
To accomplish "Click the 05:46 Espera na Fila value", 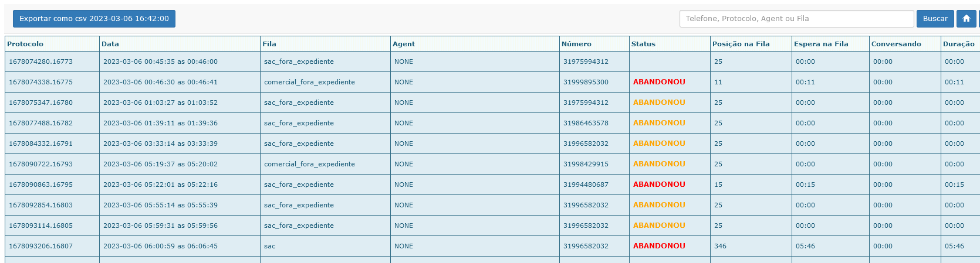I will point(805,246).
